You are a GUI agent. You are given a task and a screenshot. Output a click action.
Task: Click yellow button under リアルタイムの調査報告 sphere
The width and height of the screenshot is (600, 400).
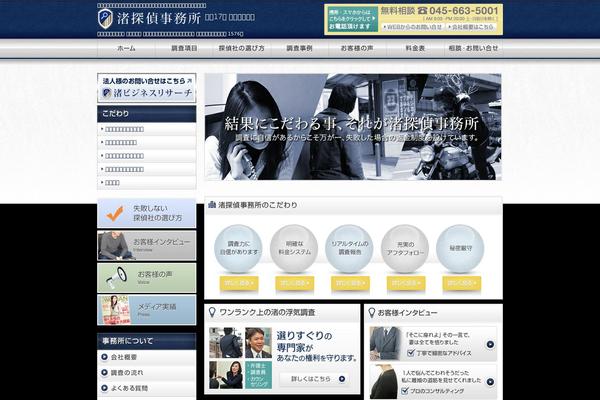click(350, 283)
